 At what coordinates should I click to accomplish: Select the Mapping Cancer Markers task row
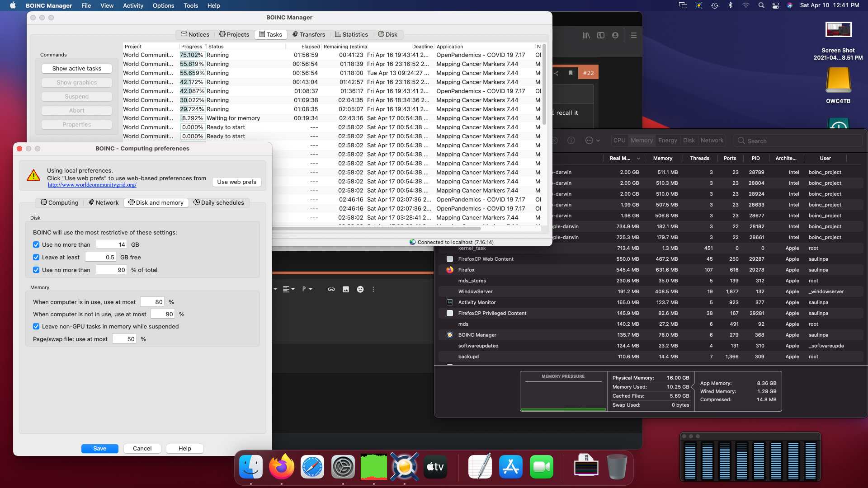334,64
